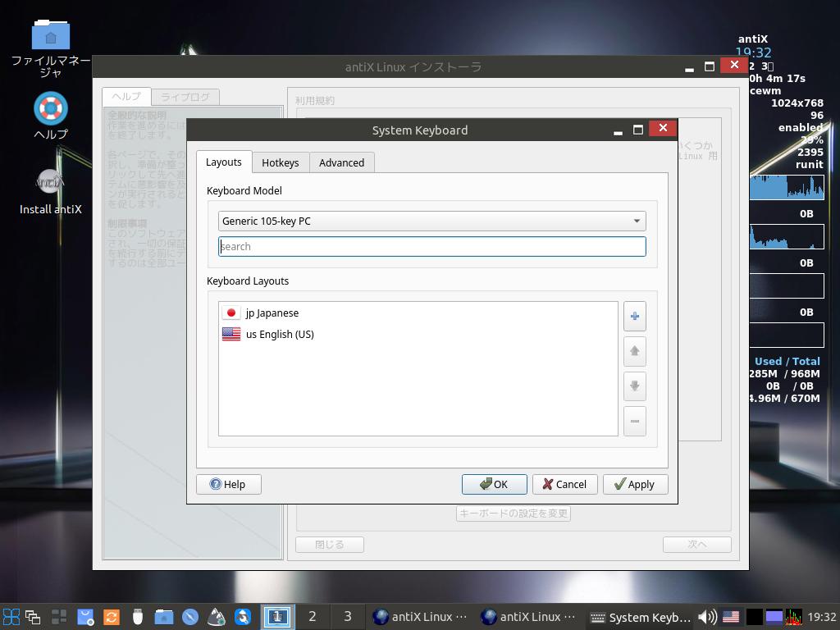Click the Apply button
The width and height of the screenshot is (840, 630).
(634, 484)
